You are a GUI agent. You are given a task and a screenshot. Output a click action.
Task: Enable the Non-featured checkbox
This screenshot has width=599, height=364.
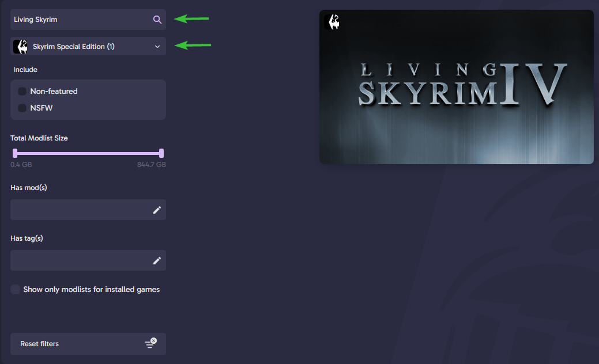click(22, 91)
